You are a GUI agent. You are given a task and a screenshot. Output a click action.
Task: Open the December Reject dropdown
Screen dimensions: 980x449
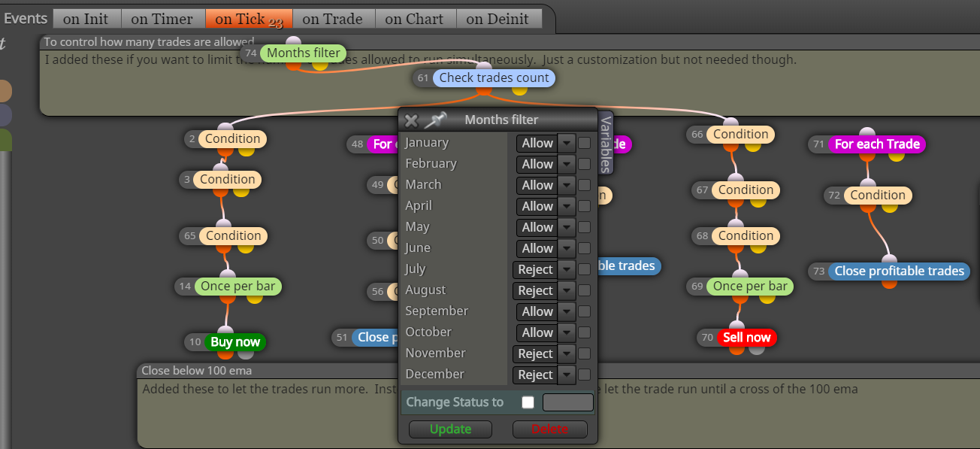coord(543,375)
